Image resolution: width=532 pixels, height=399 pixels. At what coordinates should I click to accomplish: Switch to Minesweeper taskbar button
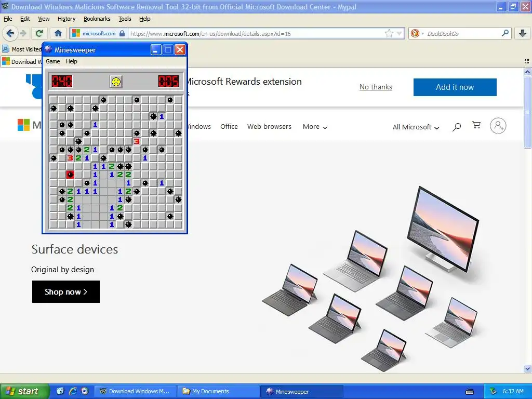302,391
